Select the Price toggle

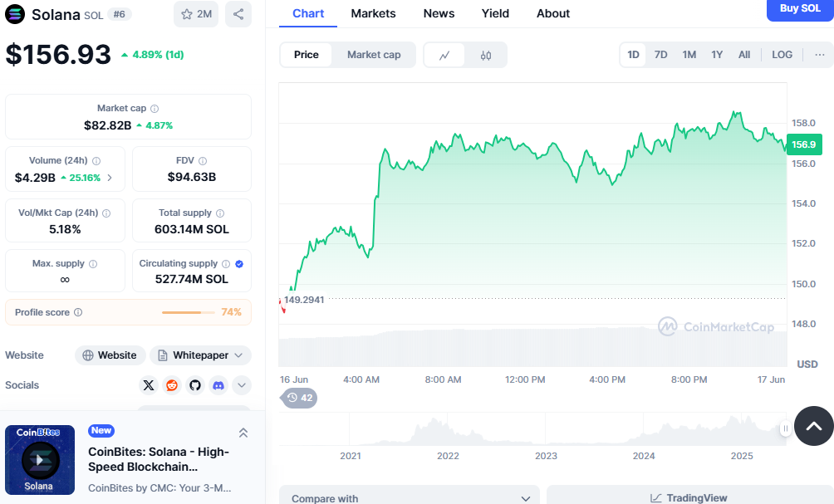(307, 55)
